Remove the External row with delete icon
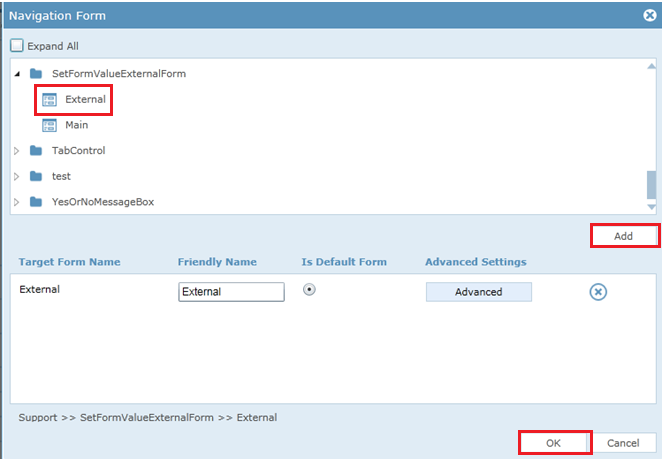The height and width of the screenshot is (469, 664). tap(598, 292)
